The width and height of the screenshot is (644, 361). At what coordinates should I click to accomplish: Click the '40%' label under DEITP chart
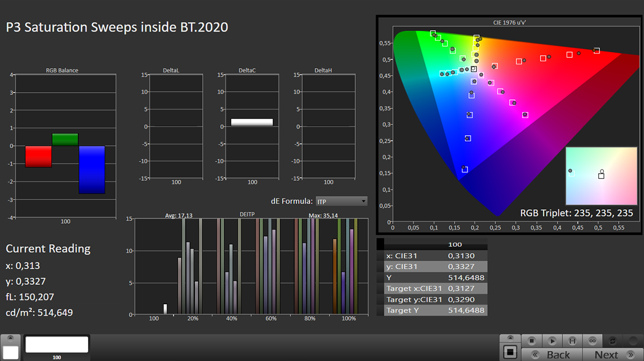point(232,319)
